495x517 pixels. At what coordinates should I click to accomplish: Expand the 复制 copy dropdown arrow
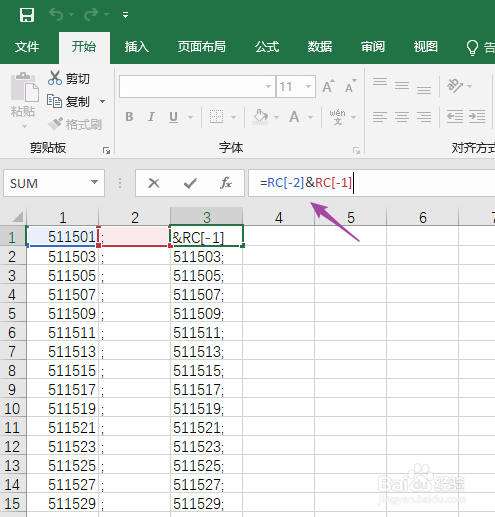tap(103, 101)
